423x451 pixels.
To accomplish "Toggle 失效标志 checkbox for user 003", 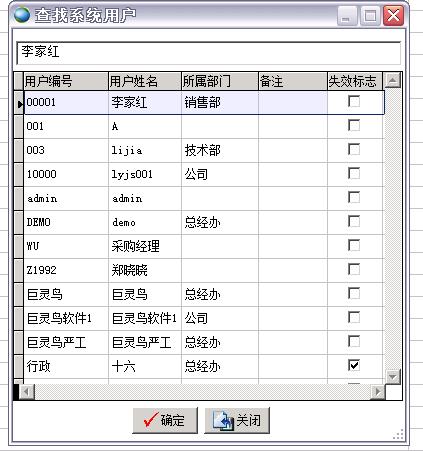I will (x=354, y=149).
